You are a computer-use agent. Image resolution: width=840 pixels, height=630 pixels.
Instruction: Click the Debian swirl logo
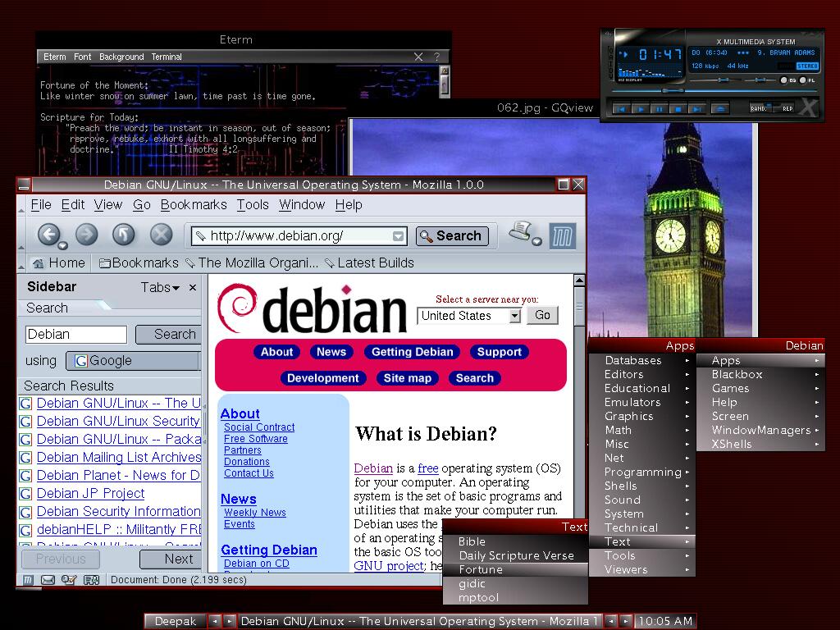237,308
